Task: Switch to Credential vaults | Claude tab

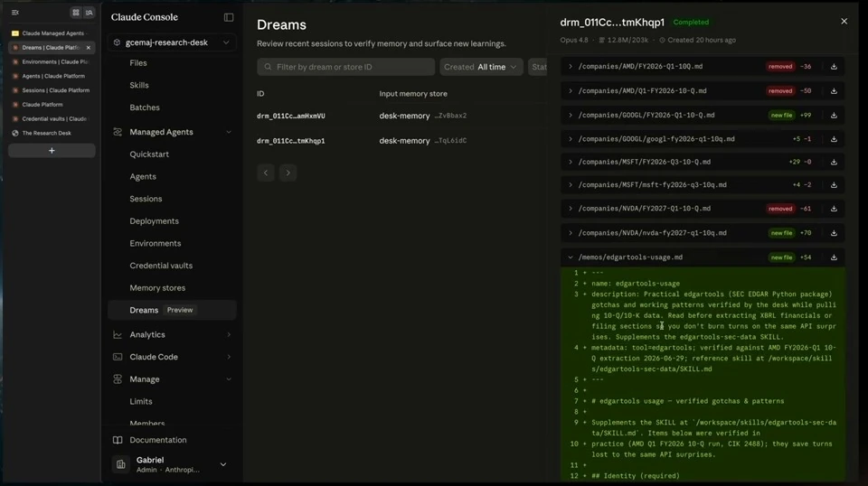Action: pos(52,119)
